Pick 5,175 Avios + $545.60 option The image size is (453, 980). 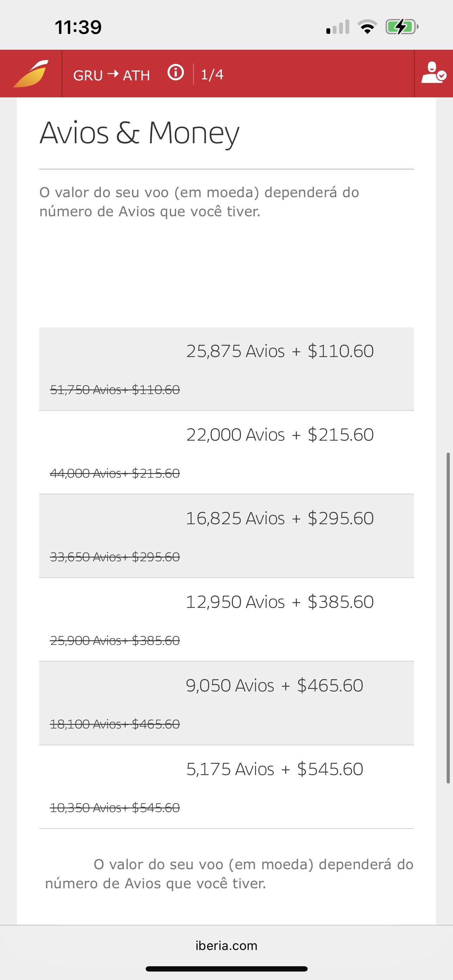click(x=226, y=787)
